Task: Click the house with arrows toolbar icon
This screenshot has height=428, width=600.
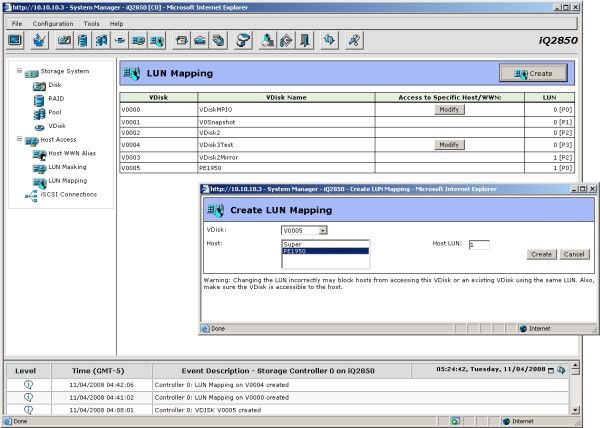Action: pos(286,40)
